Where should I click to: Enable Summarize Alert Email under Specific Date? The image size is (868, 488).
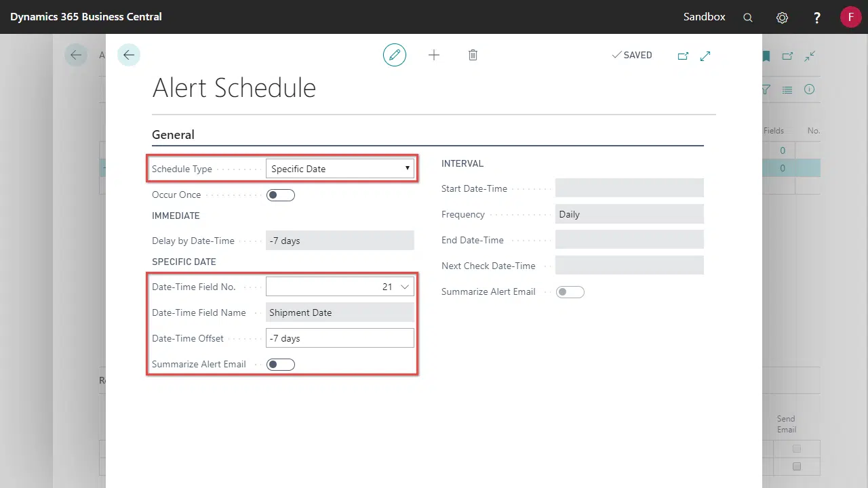[281, 365]
